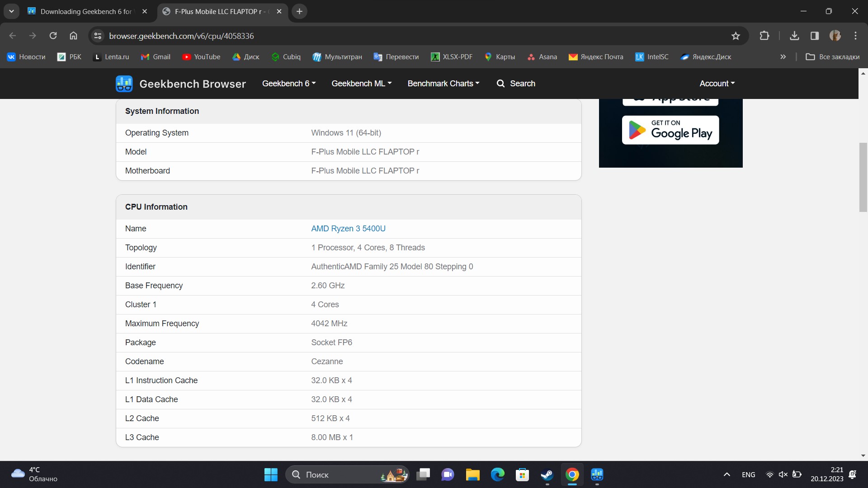Show more bookmarks with the overflow chevron
The image size is (868, 488).
pos(783,57)
